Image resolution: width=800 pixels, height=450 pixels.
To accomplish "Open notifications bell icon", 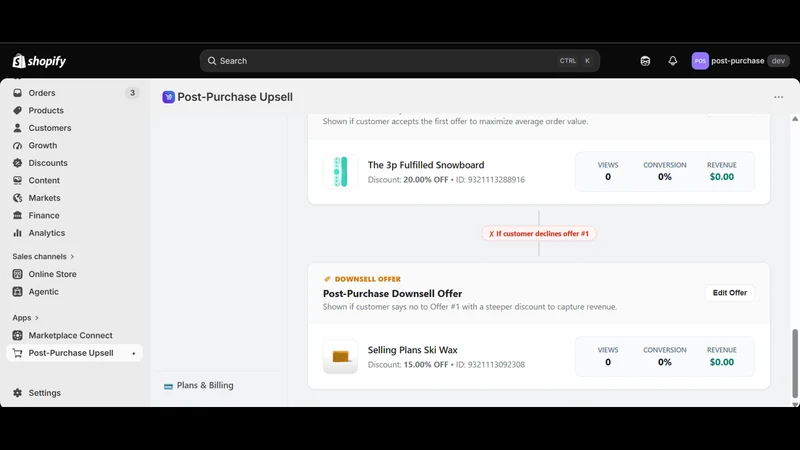I will 673,61.
